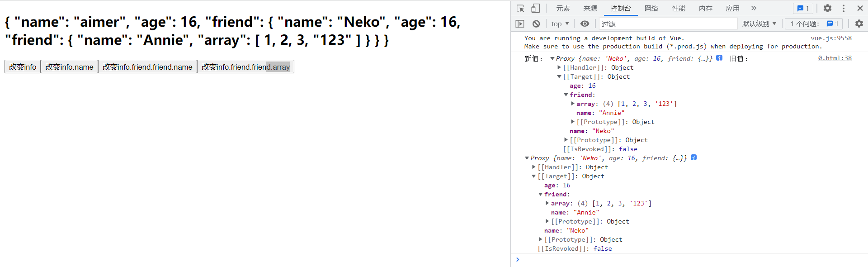Open console settings gear icon
The image size is (868, 267).
pos(859,24)
